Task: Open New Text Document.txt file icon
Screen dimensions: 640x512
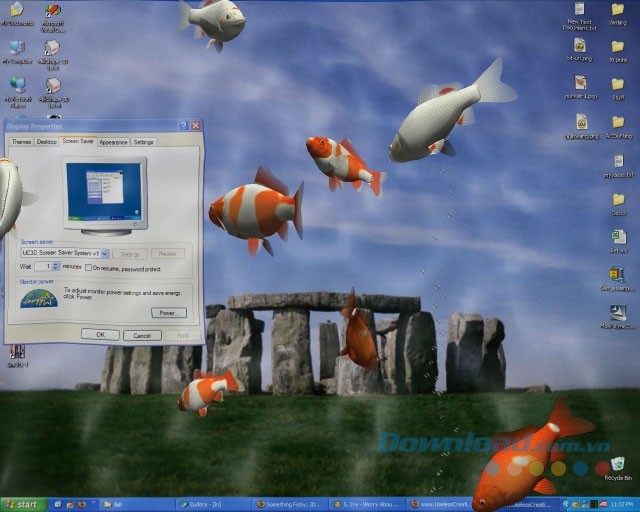Action: pos(580,12)
